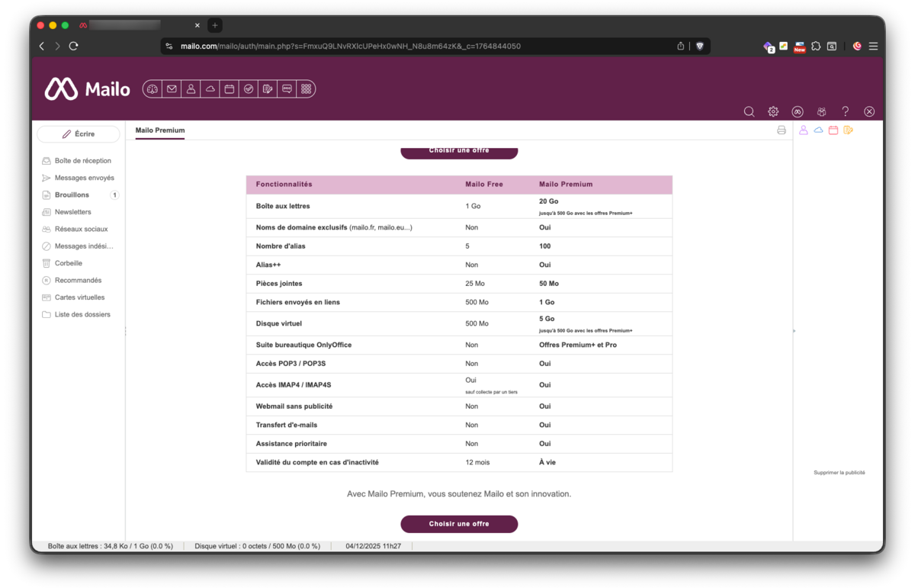Click Boîte aux lettres status bar entry
This screenshot has height=588, width=915.
[x=111, y=547]
